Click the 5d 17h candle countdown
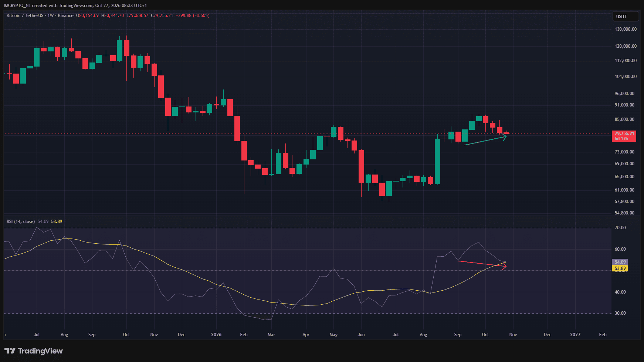The width and height of the screenshot is (644, 362). click(x=621, y=139)
